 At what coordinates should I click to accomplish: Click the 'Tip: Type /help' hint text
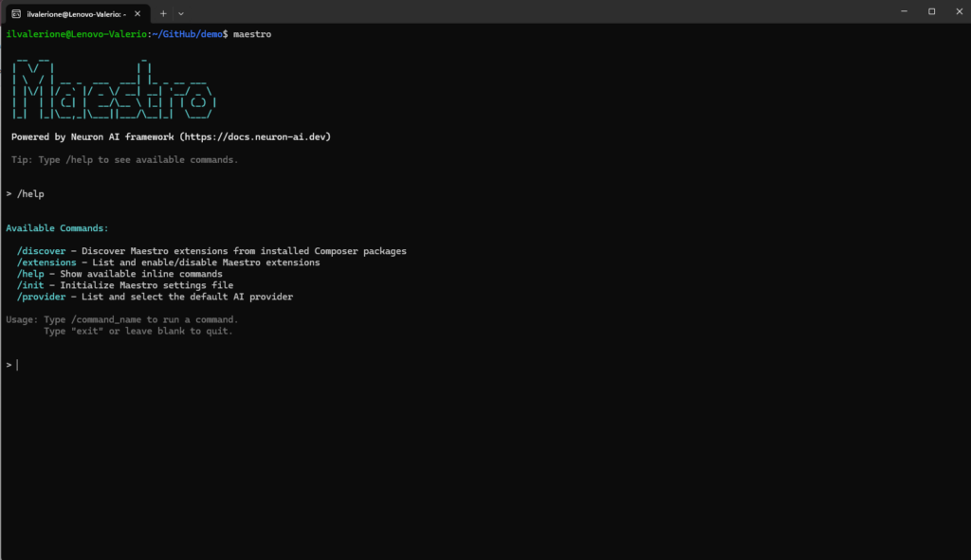point(124,159)
